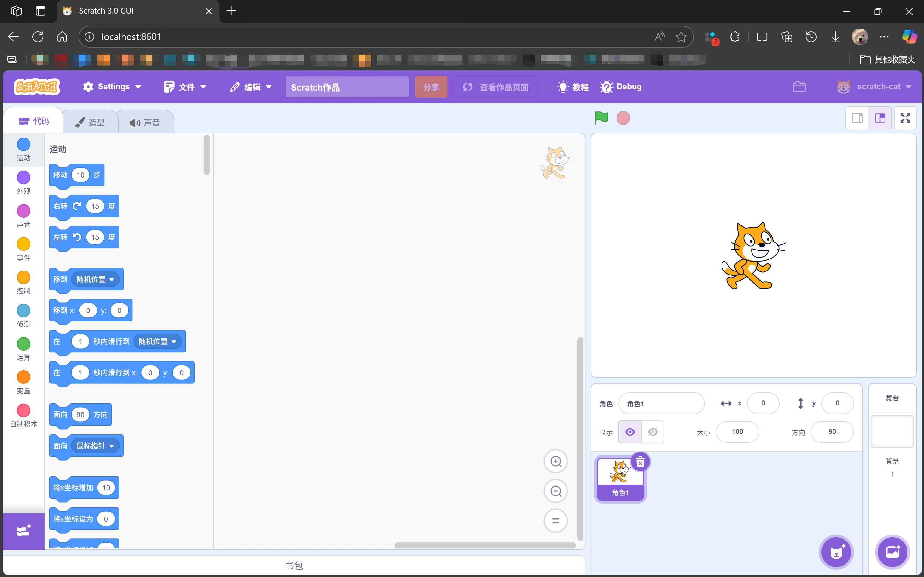The height and width of the screenshot is (577, 924).
Task: Zoom in on the code workspace
Action: [x=555, y=461]
